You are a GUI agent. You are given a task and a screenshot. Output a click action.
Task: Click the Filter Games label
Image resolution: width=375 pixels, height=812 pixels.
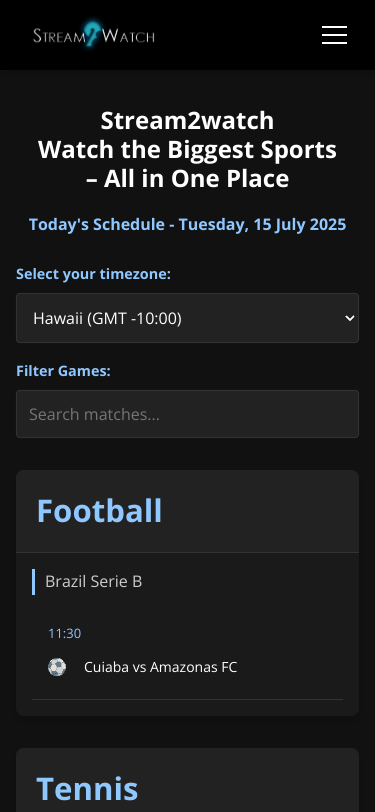point(63,371)
